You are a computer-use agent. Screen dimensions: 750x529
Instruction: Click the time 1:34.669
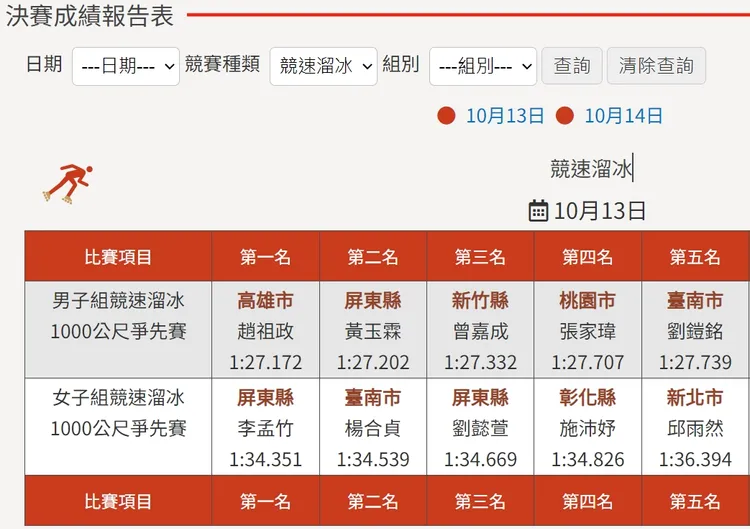[x=480, y=459]
